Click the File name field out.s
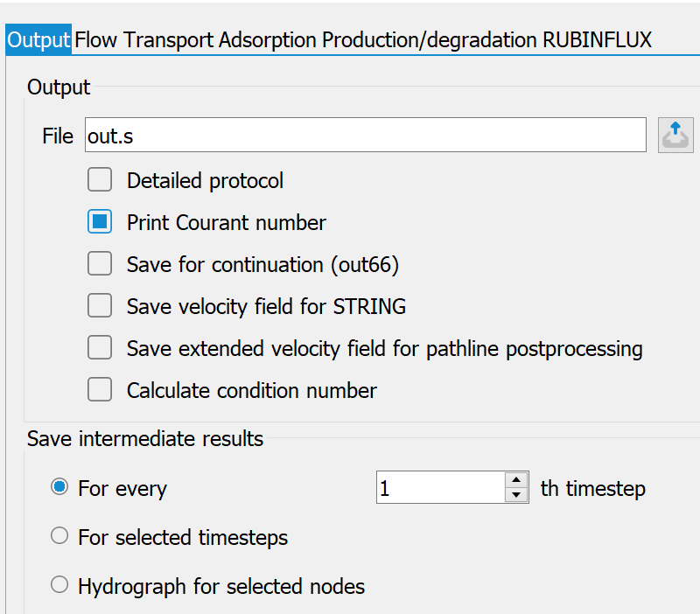The height and width of the screenshot is (614, 700). (x=366, y=135)
